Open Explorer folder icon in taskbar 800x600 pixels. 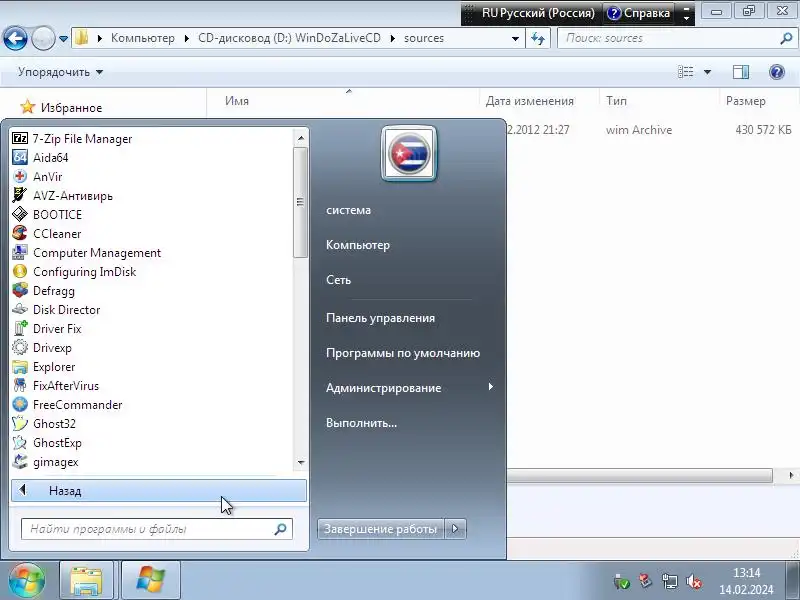point(86,581)
